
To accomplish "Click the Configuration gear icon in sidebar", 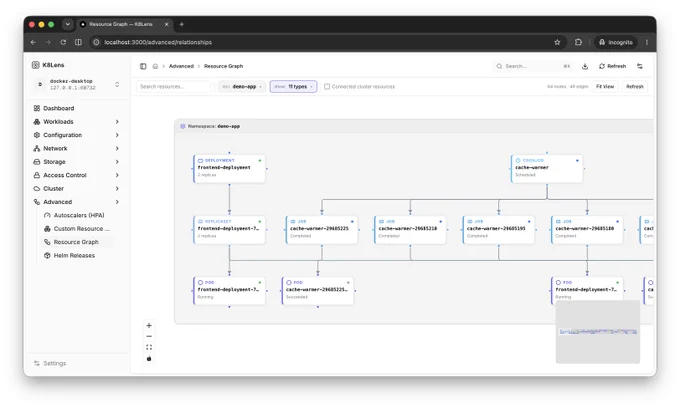I will (37, 135).
